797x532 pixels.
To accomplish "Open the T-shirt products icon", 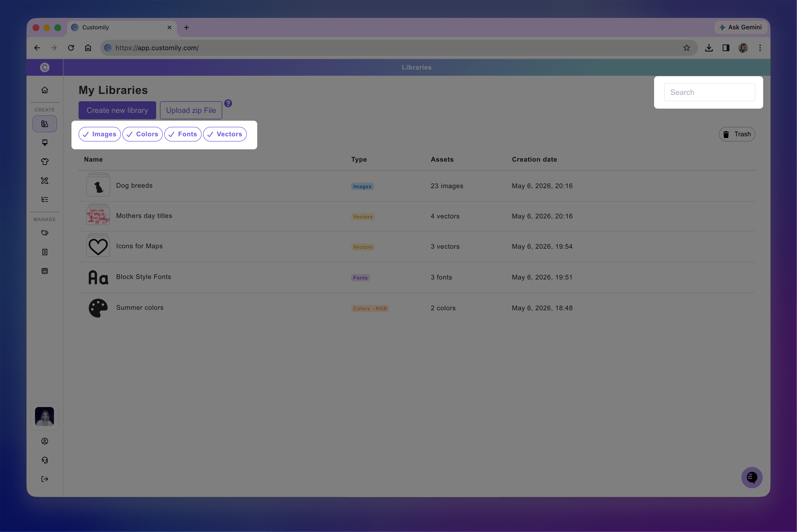I will coord(44,161).
